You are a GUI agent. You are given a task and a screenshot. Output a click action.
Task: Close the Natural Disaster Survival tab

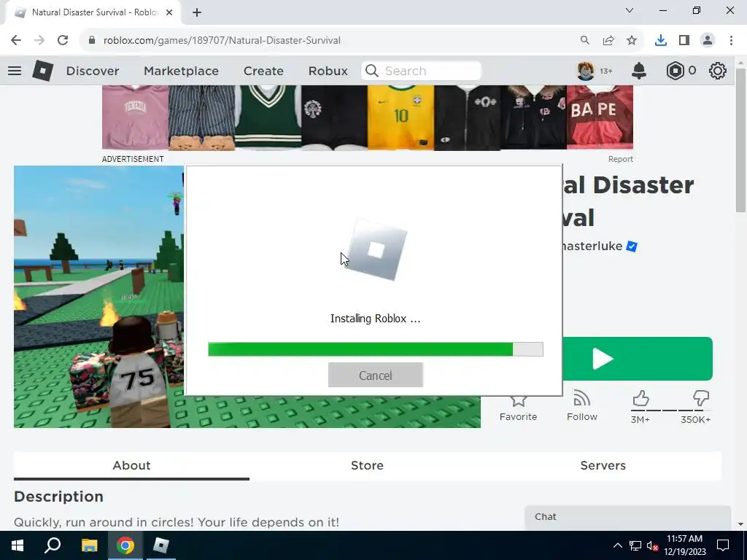(x=169, y=12)
